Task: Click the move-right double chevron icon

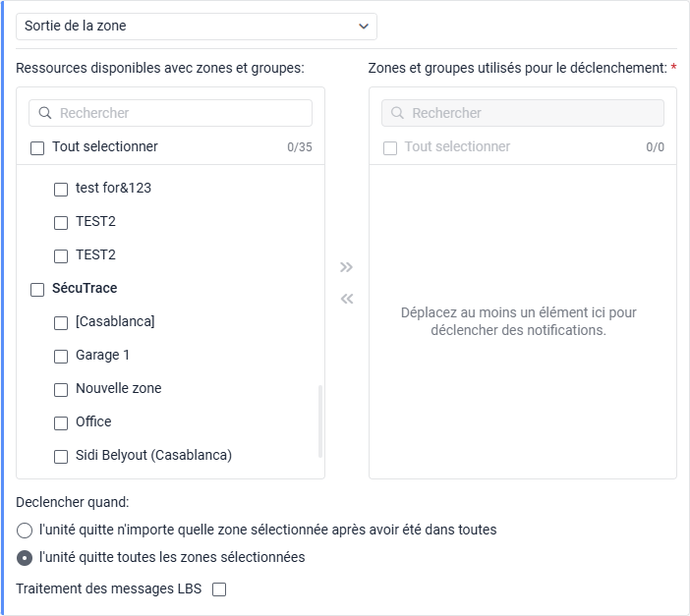Action: (x=346, y=267)
